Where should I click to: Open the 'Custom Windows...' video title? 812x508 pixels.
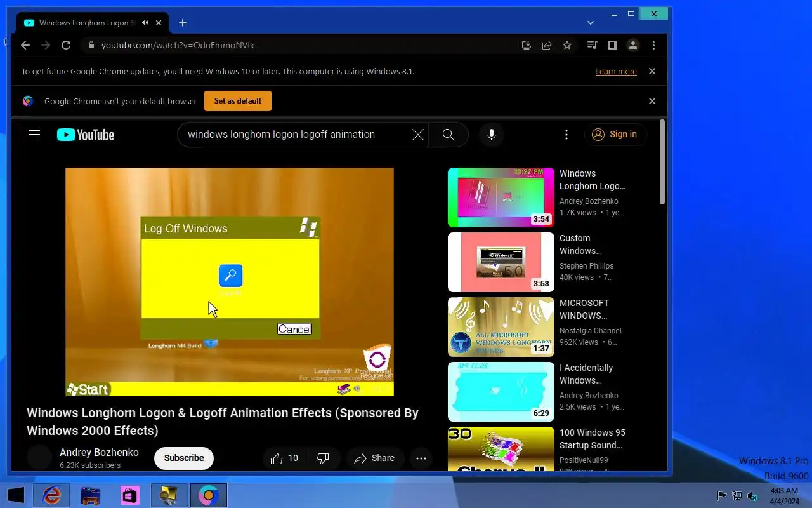click(581, 244)
